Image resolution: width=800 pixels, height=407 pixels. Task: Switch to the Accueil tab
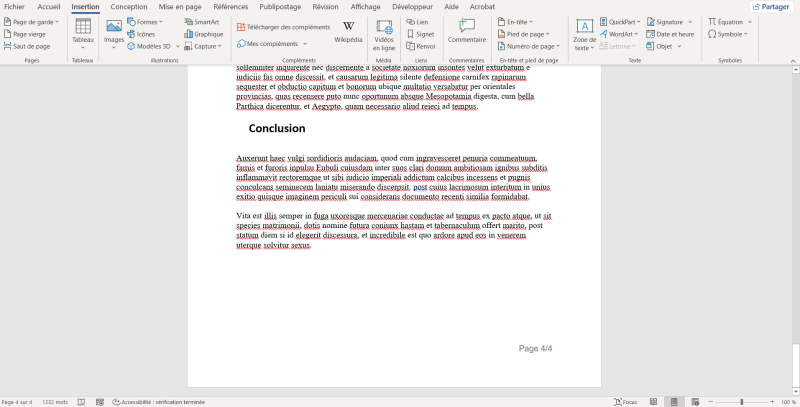click(x=48, y=7)
